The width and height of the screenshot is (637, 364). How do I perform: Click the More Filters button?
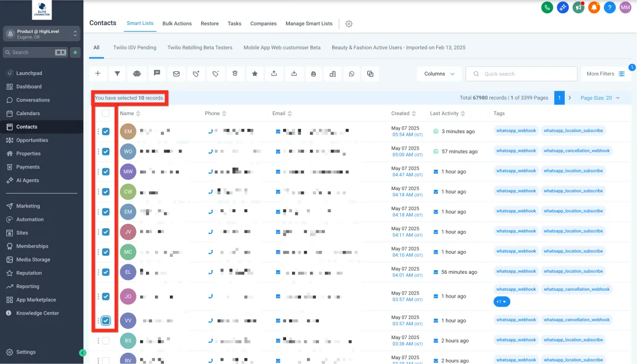coord(605,74)
